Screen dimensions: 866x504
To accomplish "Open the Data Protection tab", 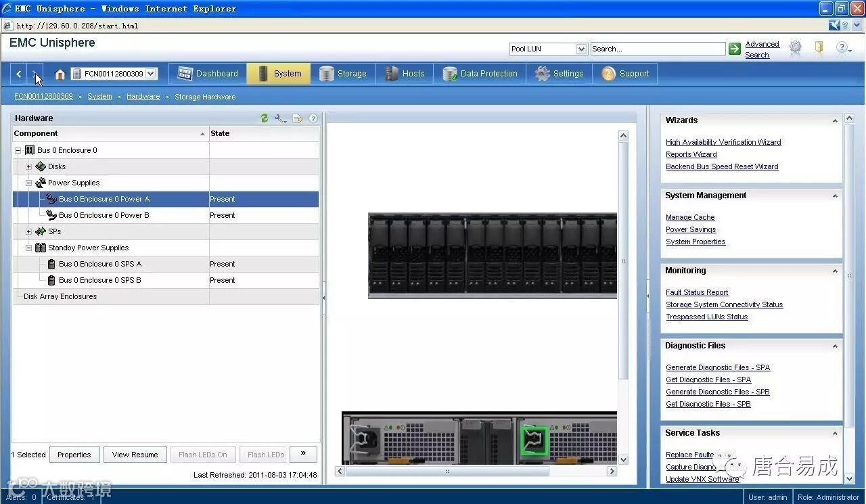I will 480,74.
